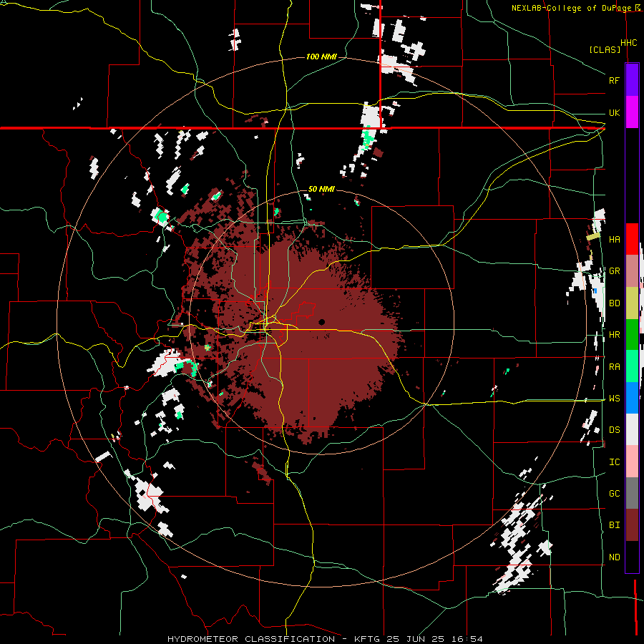Click the GR legend label
644x644 pixels.
click(x=614, y=271)
